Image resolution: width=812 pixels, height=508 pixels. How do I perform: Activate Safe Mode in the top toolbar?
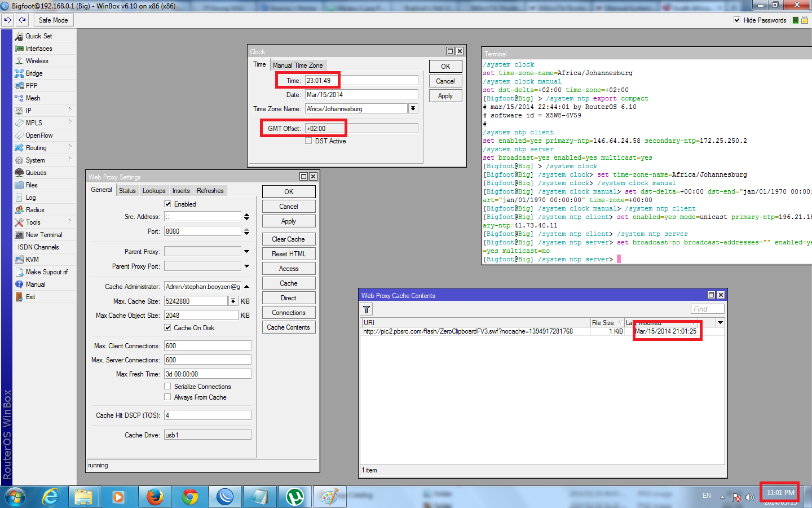(53, 20)
